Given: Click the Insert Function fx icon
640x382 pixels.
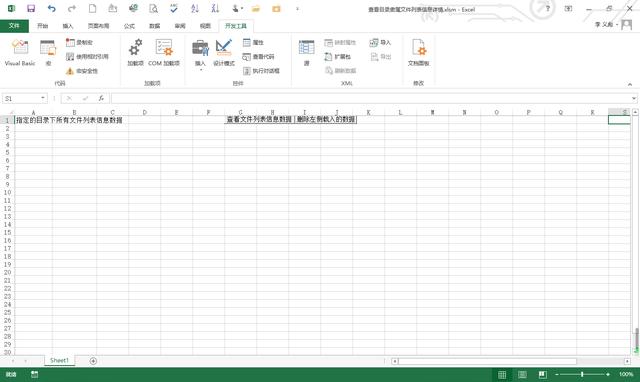Looking at the screenshot, I should point(101,98).
